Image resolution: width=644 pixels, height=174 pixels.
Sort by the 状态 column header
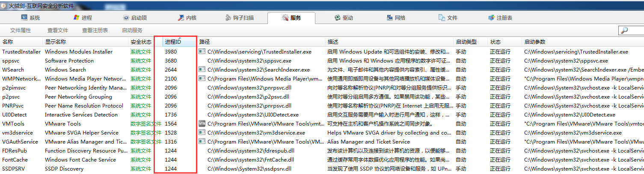point(505,42)
